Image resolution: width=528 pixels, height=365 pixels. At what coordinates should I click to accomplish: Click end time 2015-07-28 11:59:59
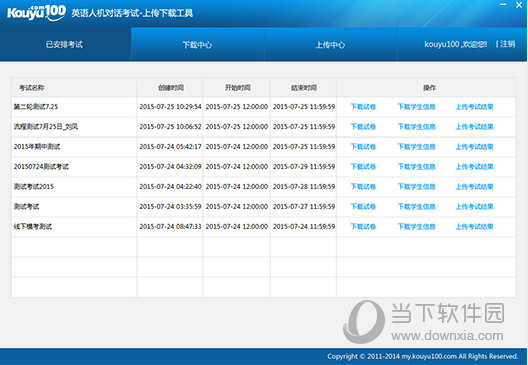click(304, 187)
